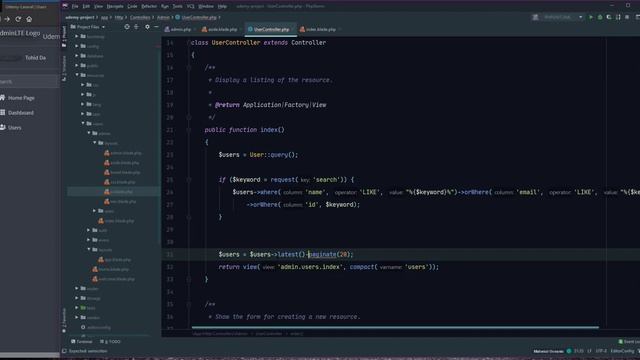Collapse the views folder
This screenshot has height=360, width=640.
click(82, 123)
